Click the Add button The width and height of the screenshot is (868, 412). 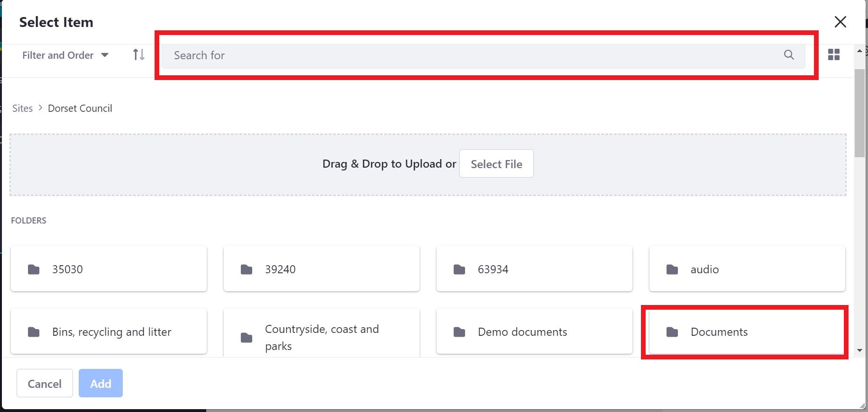point(100,383)
